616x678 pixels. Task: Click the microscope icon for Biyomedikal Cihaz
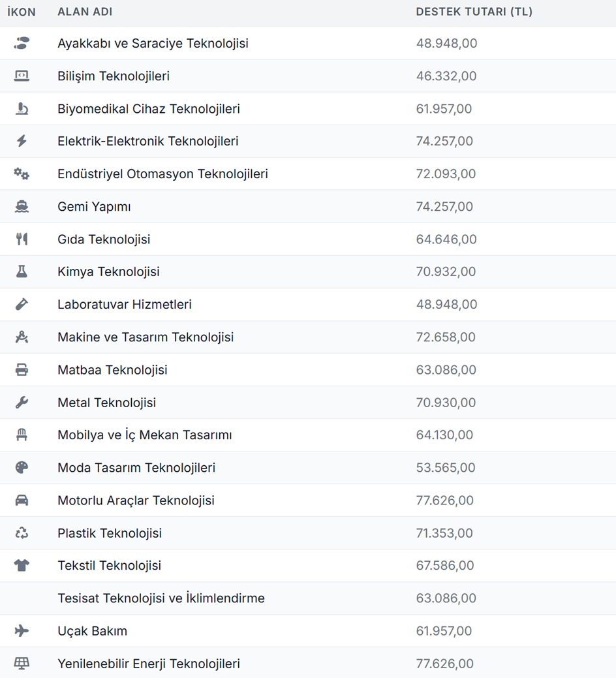point(22,109)
